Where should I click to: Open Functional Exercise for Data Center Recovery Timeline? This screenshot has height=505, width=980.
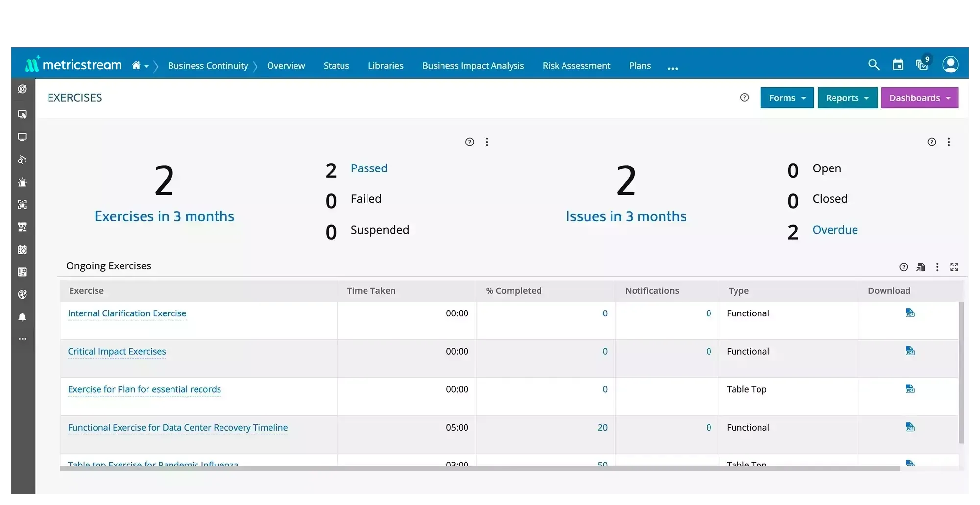178,428
